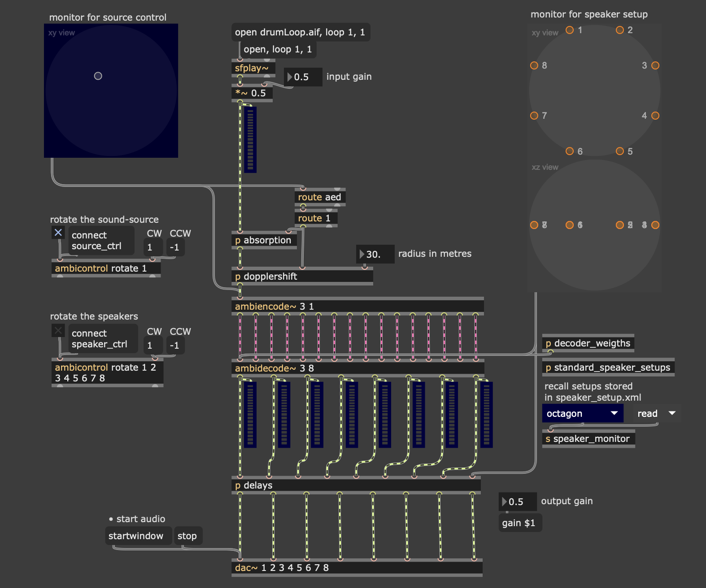This screenshot has width=706, height=588.
Task: Click the input level meter below *~ 0.5
Action: (250, 140)
